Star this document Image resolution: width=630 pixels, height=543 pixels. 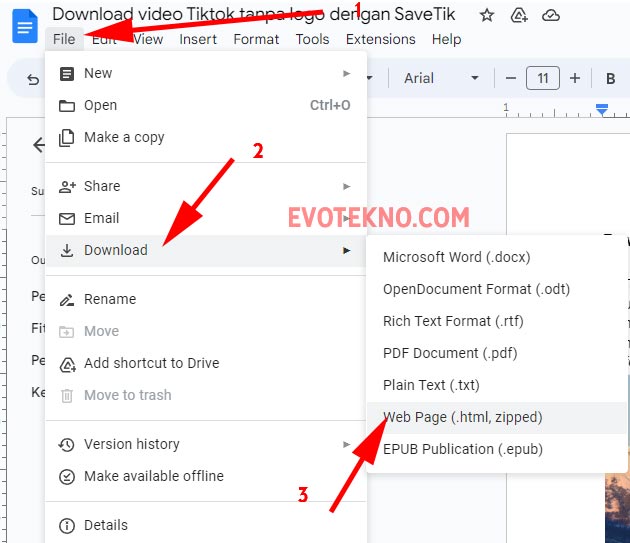coord(487,15)
